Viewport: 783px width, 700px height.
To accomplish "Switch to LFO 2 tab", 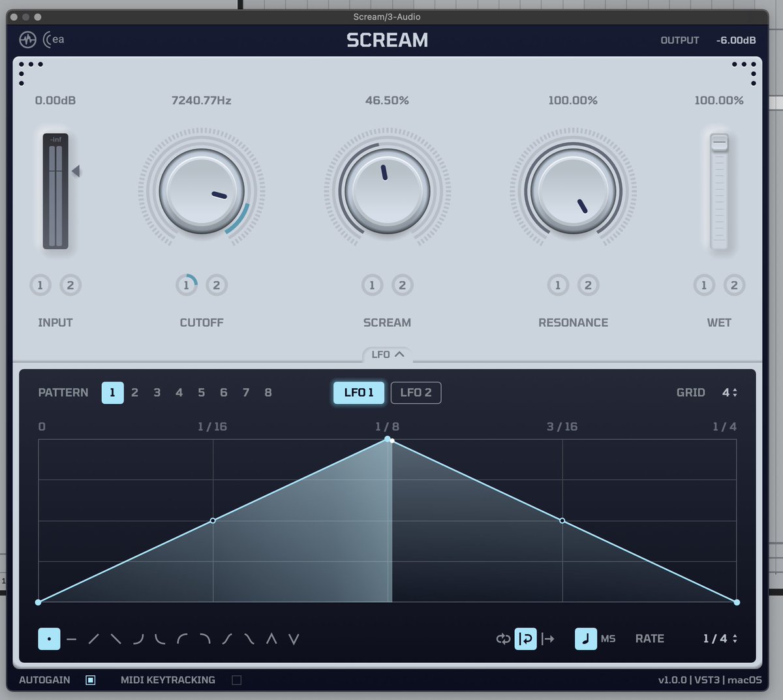I will 416,392.
